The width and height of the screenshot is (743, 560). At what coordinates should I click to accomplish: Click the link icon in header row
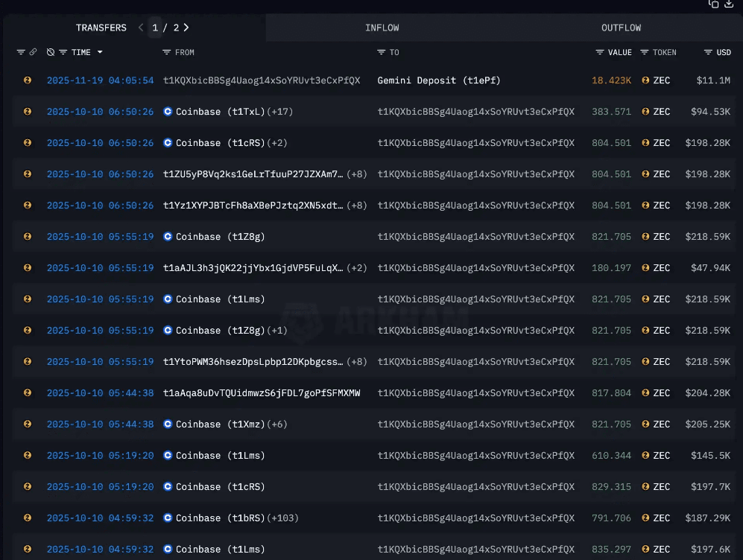click(33, 52)
